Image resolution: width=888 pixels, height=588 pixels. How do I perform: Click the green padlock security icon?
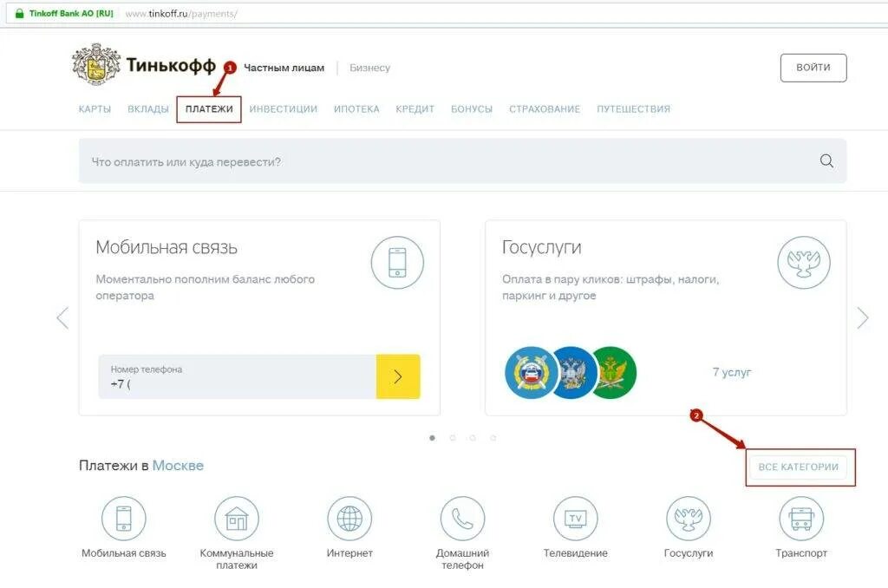pos(19,13)
